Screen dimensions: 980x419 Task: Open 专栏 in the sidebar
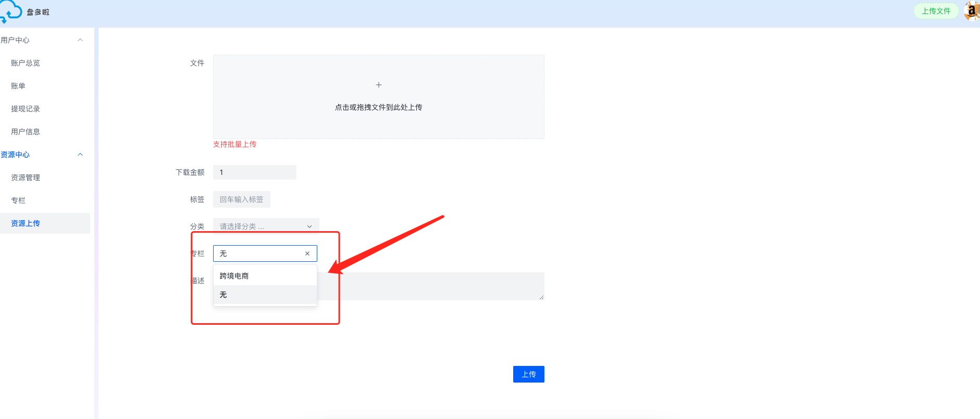coord(18,200)
